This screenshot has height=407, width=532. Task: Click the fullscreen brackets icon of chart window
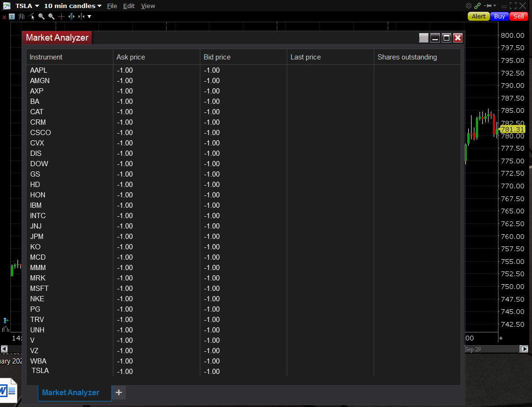[x=513, y=5]
